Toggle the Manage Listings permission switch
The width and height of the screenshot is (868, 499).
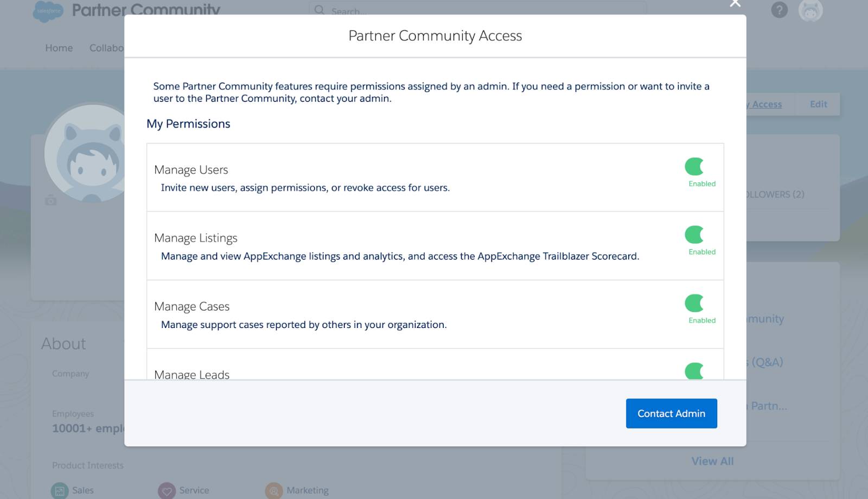(x=694, y=235)
